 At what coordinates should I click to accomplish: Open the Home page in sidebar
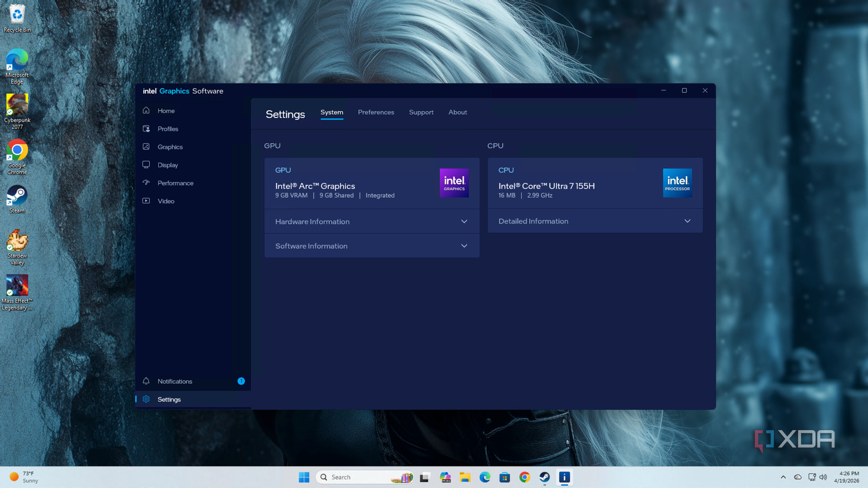pyautogui.click(x=166, y=111)
